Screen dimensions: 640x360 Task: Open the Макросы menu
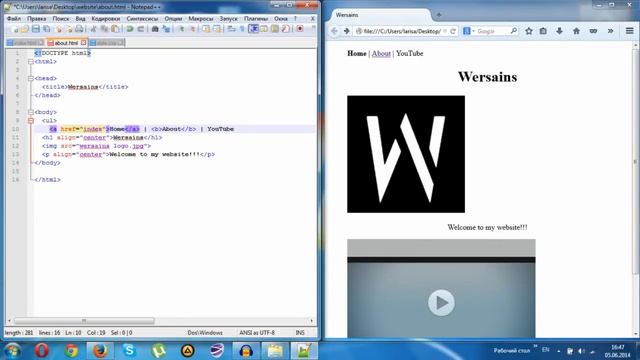tap(200, 19)
